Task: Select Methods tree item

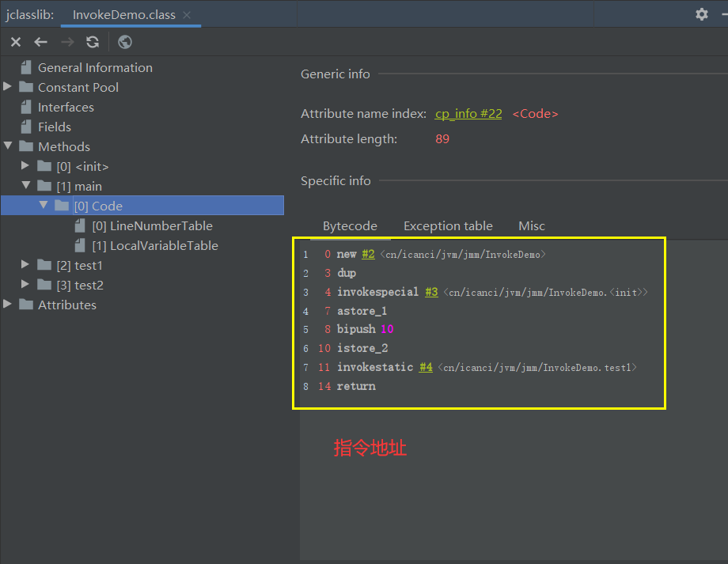Action: click(x=64, y=146)
